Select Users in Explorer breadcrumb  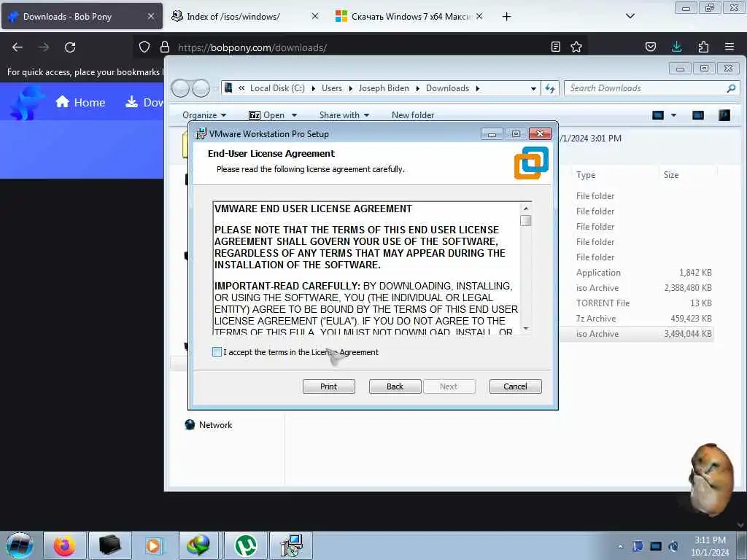tap(332, 88)
